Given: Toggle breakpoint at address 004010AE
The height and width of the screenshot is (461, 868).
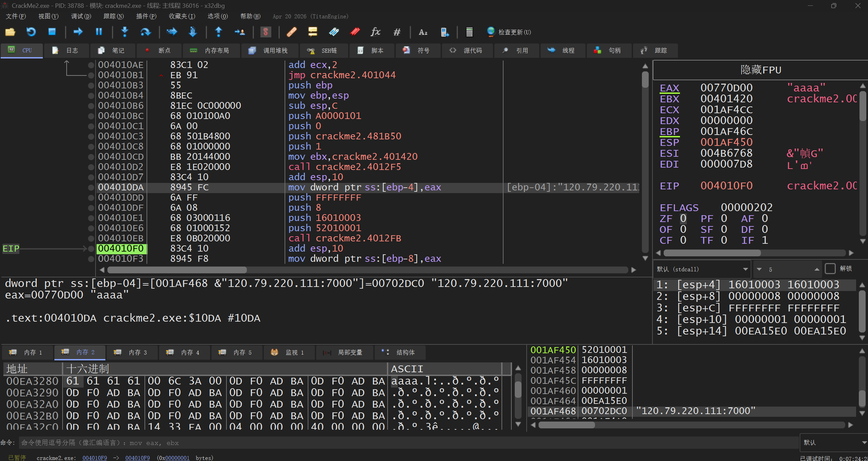Looking at the screenshot, I should (x=91, y=65).
